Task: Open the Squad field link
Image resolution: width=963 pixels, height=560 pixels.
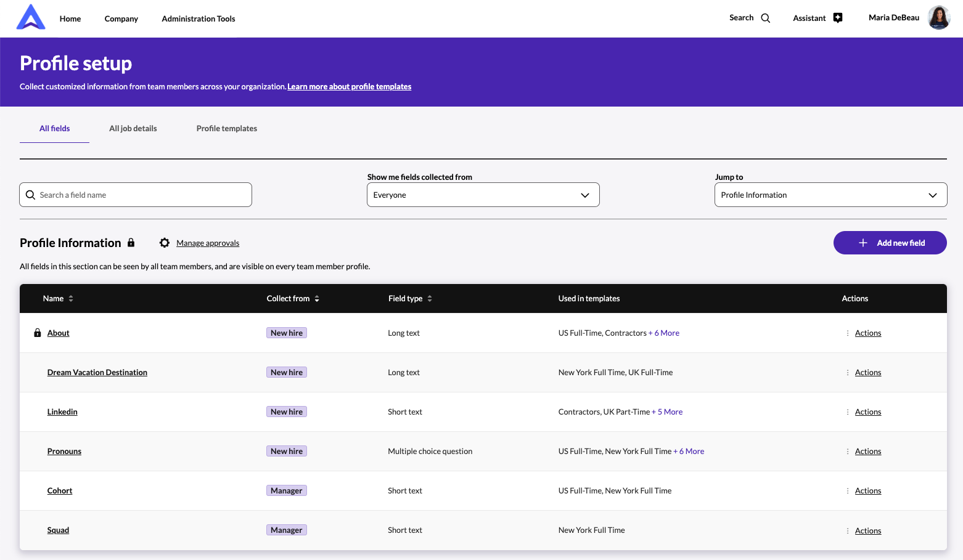Action: tap(58, 530)
